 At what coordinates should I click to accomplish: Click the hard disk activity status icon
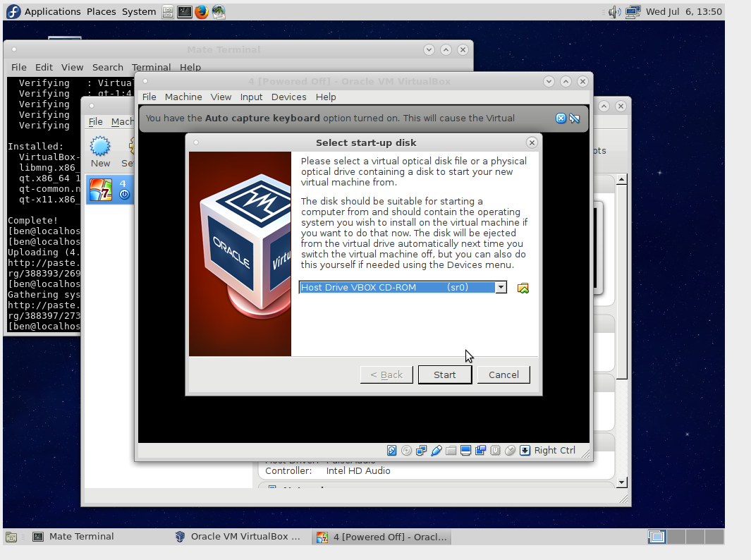pos(392,450)
